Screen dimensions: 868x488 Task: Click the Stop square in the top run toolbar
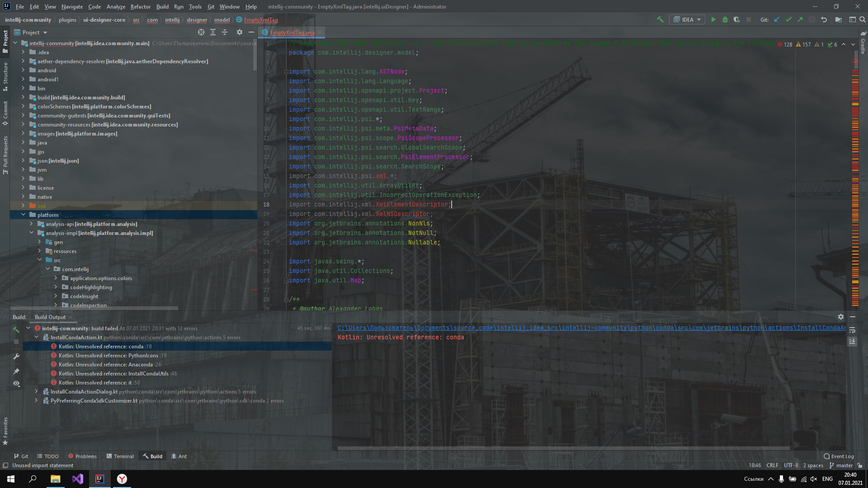[749, 19]
